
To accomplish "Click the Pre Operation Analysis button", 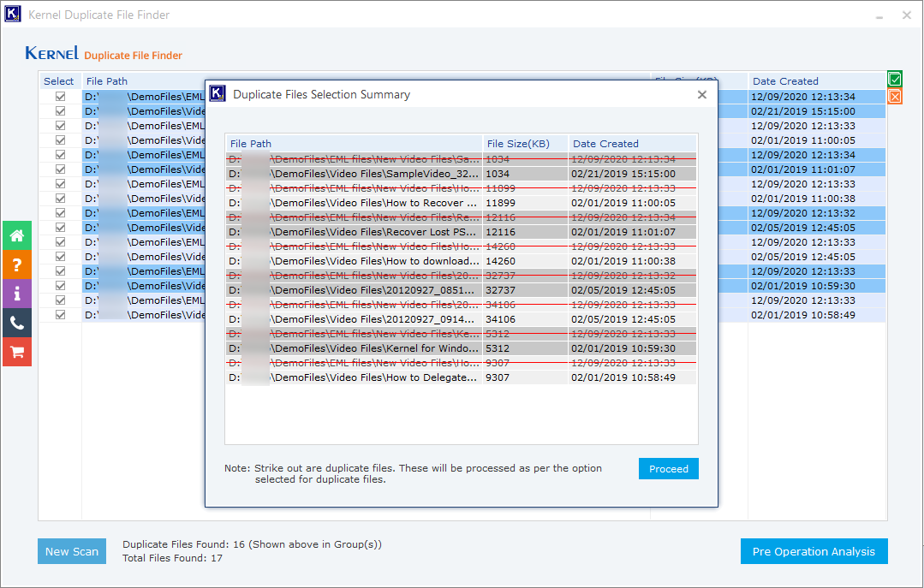I will (814, 551).
